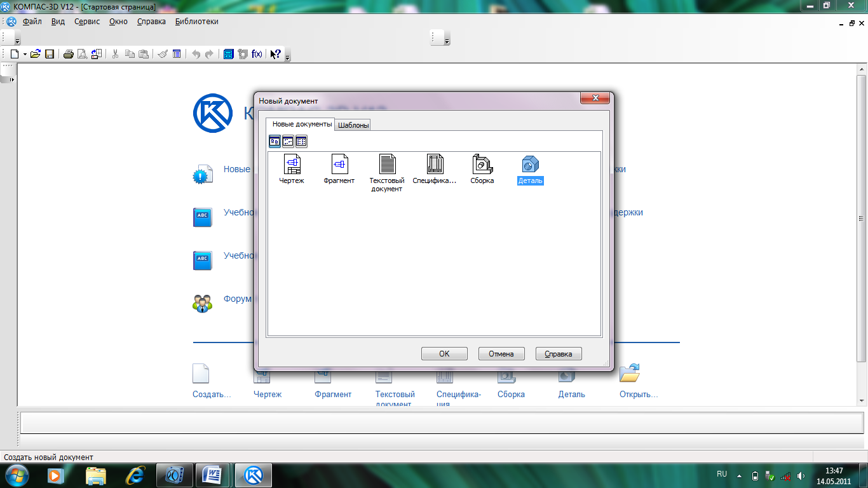This screenshot has height=488, width=868.
Task: Click the f(x) Variables icon
Action: point(257,54)
